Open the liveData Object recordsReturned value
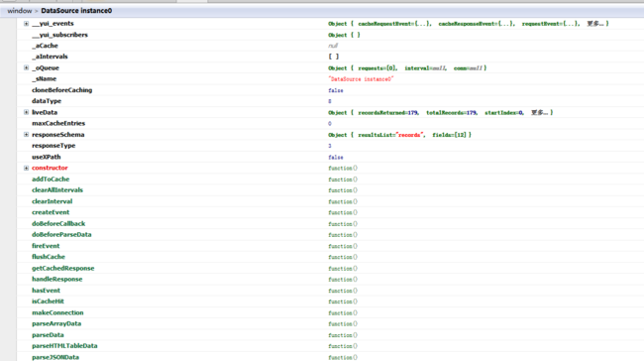Image resolution: width=644 pixels, height=361 pixels. point(440,113)
